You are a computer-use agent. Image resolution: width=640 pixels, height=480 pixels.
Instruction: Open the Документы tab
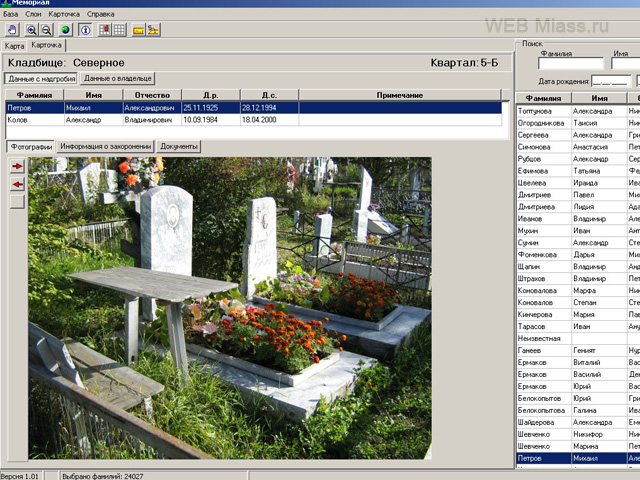179,146
